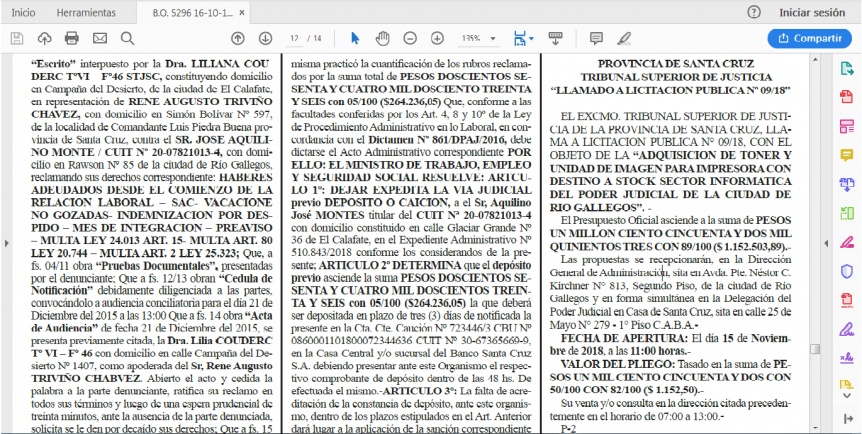Expand the left navigation pane arrow
The width and height of the screenshot is (862, 434).
[7, 243]
